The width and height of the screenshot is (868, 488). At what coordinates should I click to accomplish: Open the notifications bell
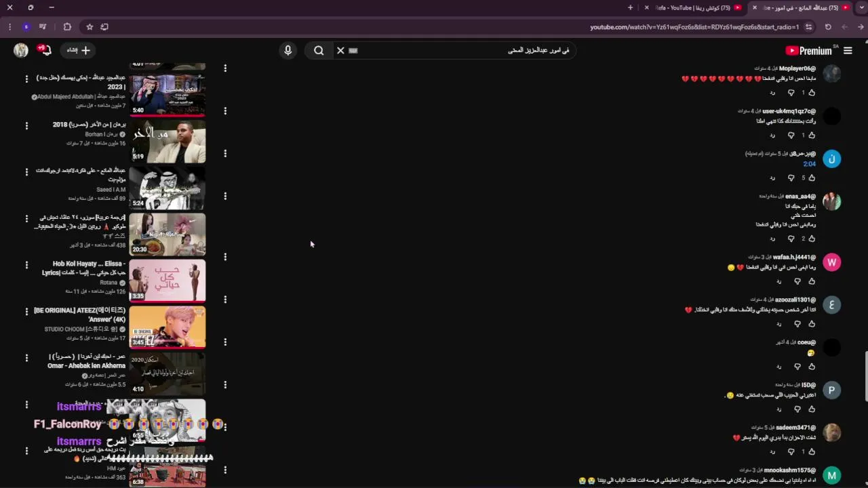[45, 50]
